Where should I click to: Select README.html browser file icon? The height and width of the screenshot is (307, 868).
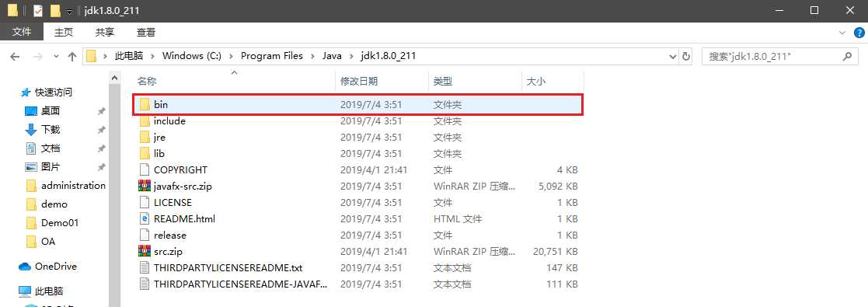point(145,219)
